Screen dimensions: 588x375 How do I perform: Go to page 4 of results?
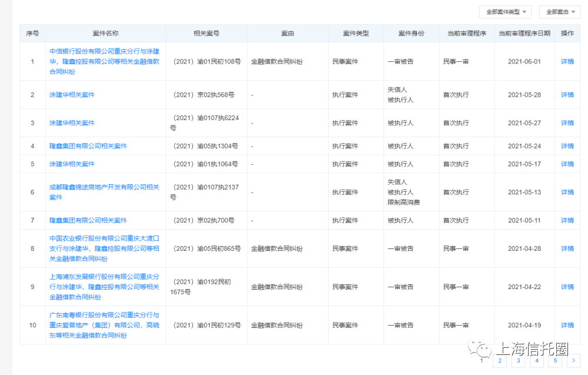click(537, 360)
